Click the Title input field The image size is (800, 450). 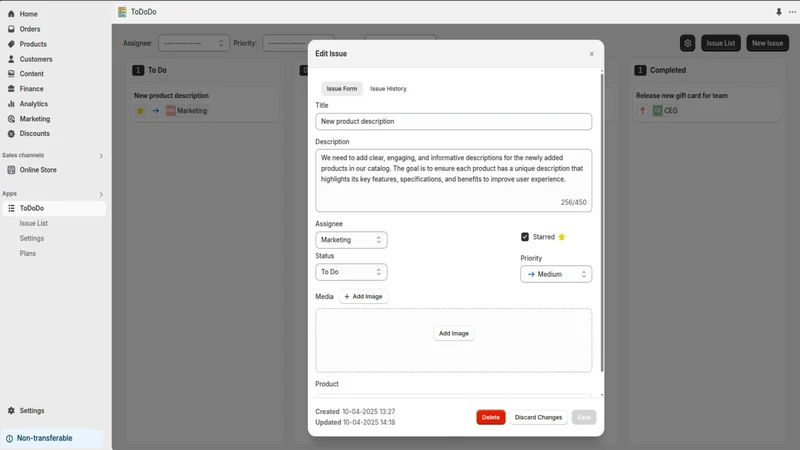(454, 121)
